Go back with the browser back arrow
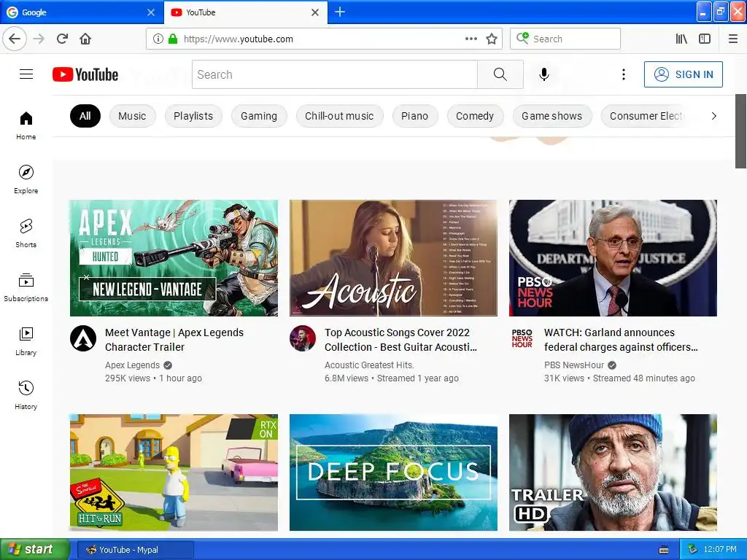 (x=15, y=39)
